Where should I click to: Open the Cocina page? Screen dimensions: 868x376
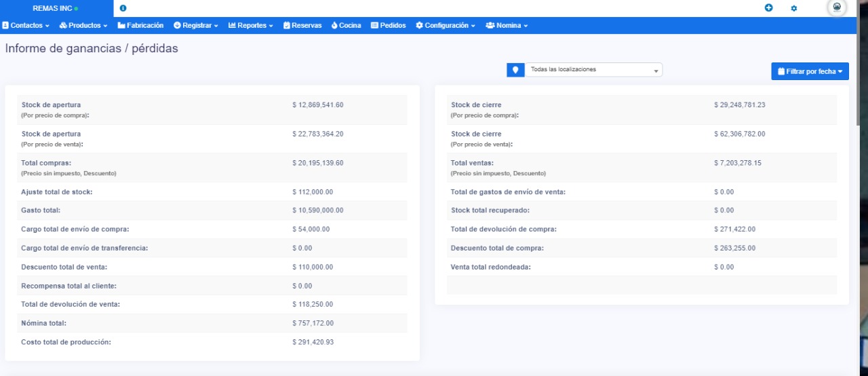point(346,25)
